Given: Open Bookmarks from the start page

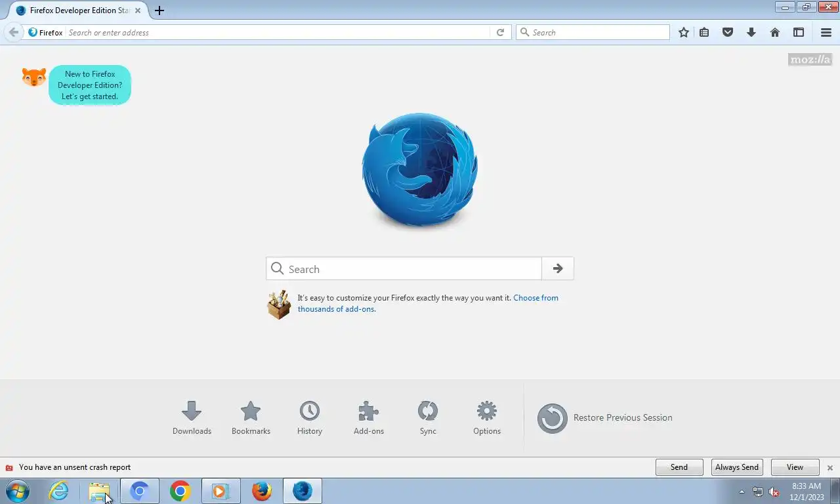Looking at the screenshot, I should coord(251,418).
